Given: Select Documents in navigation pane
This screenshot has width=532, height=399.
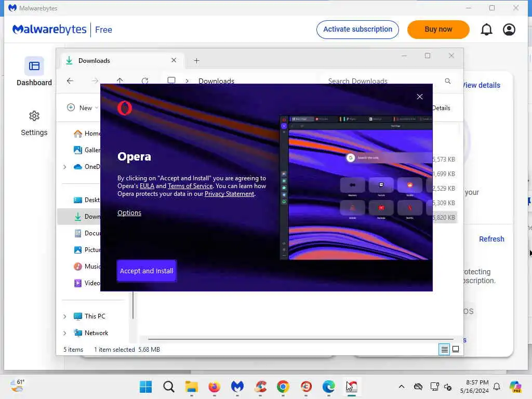Looking at the screenshot, I should coord(87,233).
